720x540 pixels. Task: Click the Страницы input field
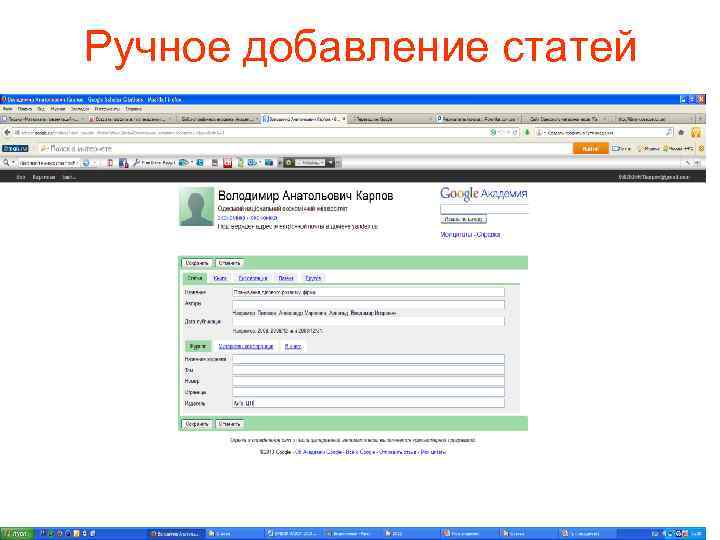coord(368,392)
